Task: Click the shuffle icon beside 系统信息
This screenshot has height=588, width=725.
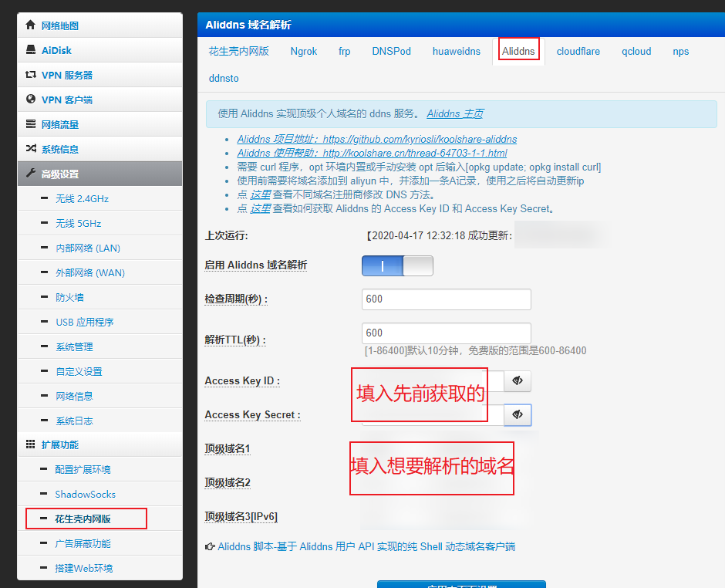Action: click(31, 149)
